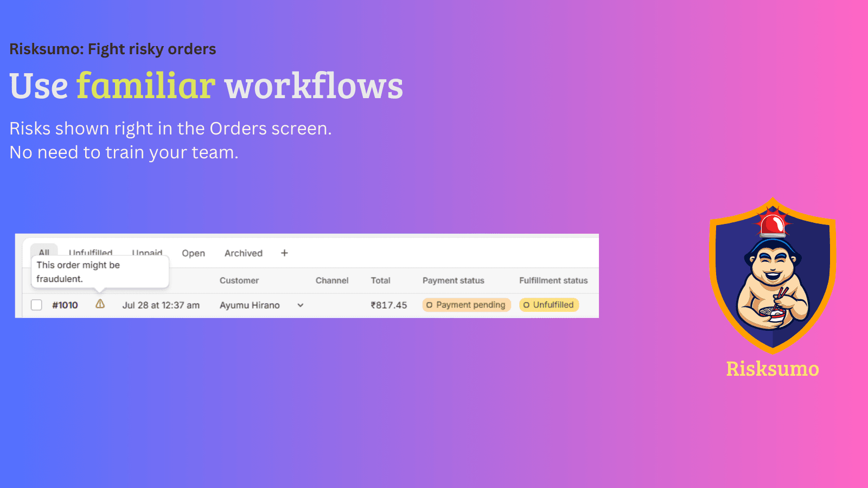Image resolution: width=868 pixels, height=488 pixels.
Task: Open order #1010
Action: [x=65, y=305]
